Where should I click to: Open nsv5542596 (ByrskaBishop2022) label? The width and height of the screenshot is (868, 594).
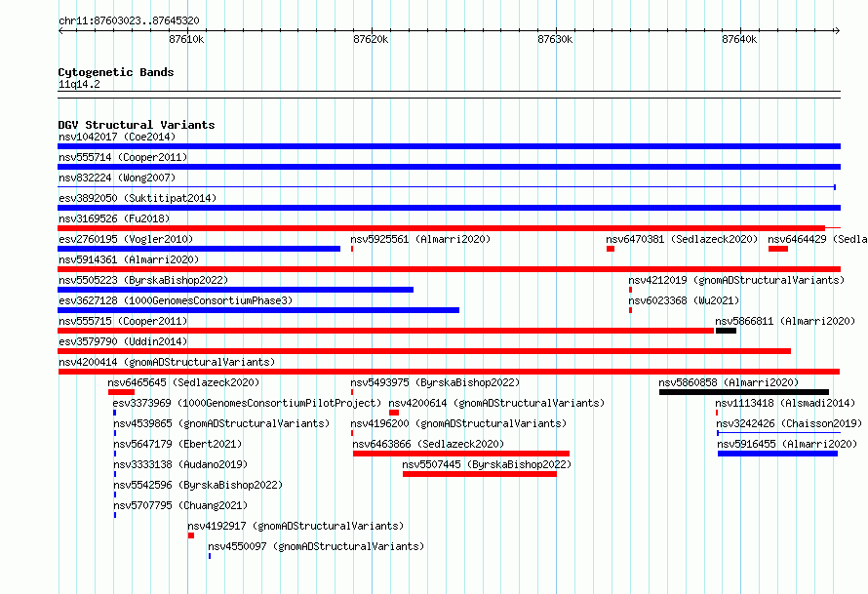198,485
